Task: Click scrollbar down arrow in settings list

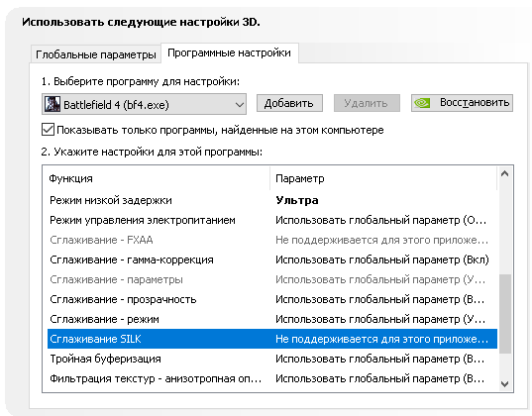Action: coord(504,383)
